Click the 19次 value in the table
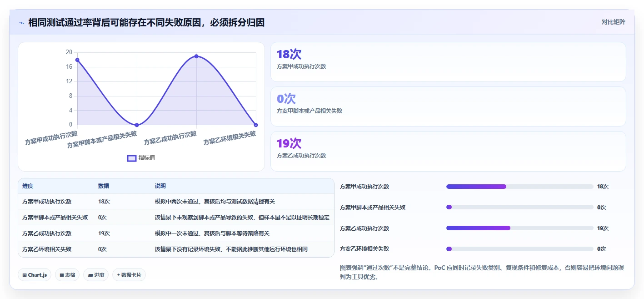Image resolution: width=644 pixels, height=299 pixels. pos(104,233)
